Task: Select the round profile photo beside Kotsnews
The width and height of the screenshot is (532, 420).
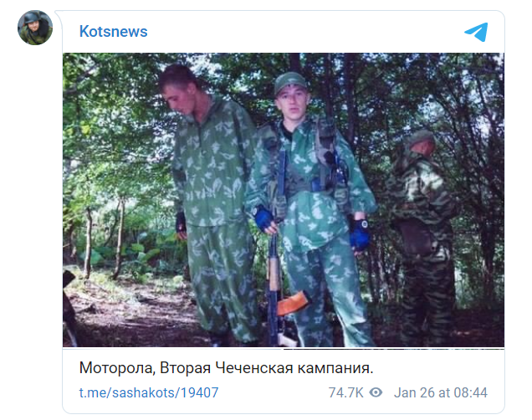Action: tap(35, 28)
